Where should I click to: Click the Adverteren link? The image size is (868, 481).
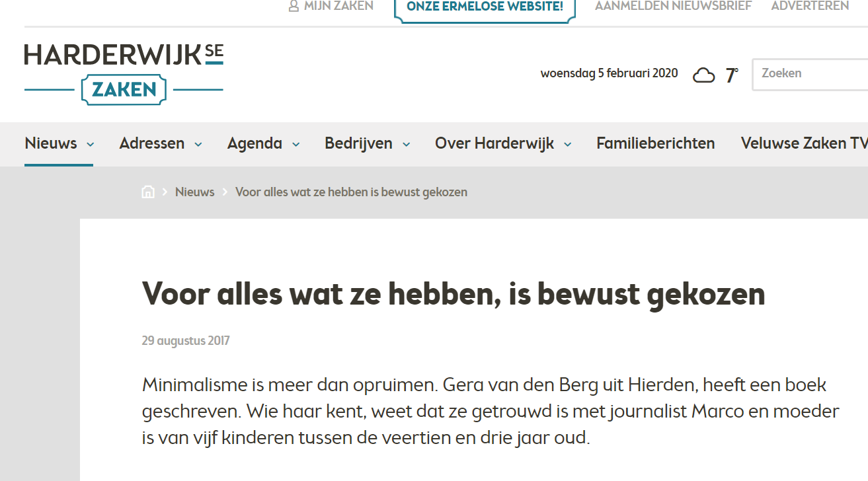810,6
